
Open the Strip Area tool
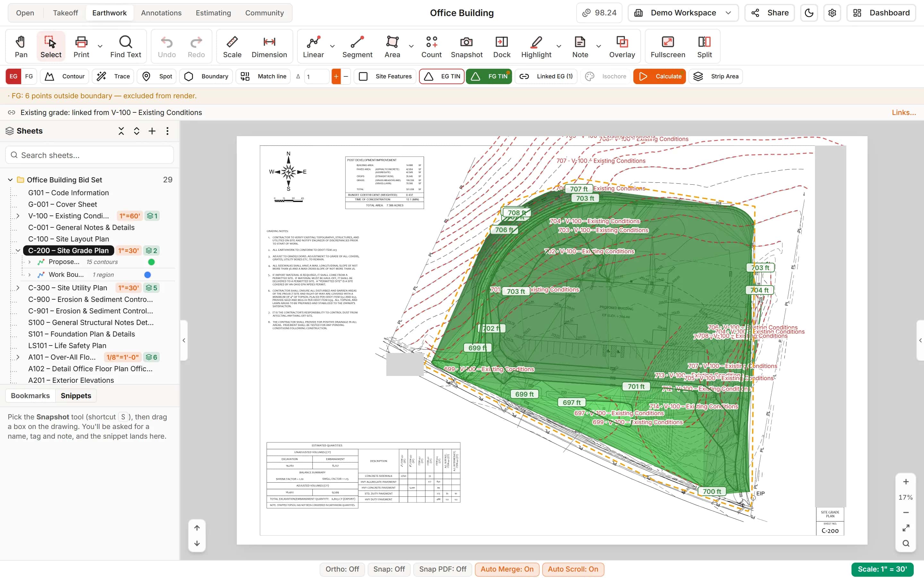716,76
